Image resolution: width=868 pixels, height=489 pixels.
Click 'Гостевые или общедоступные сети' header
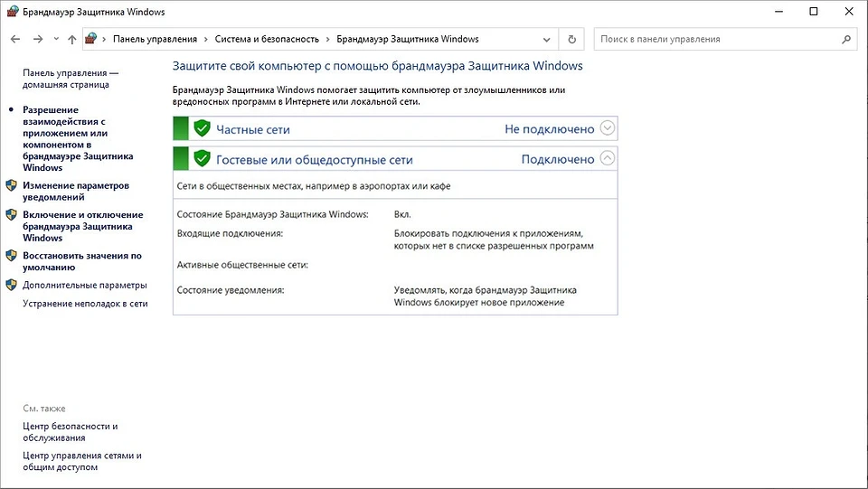(x=395, y=159)
